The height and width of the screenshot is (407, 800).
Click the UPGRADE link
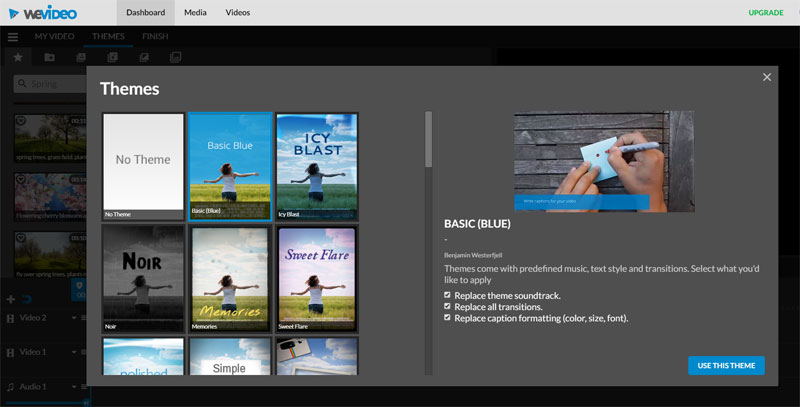(766, 13)
